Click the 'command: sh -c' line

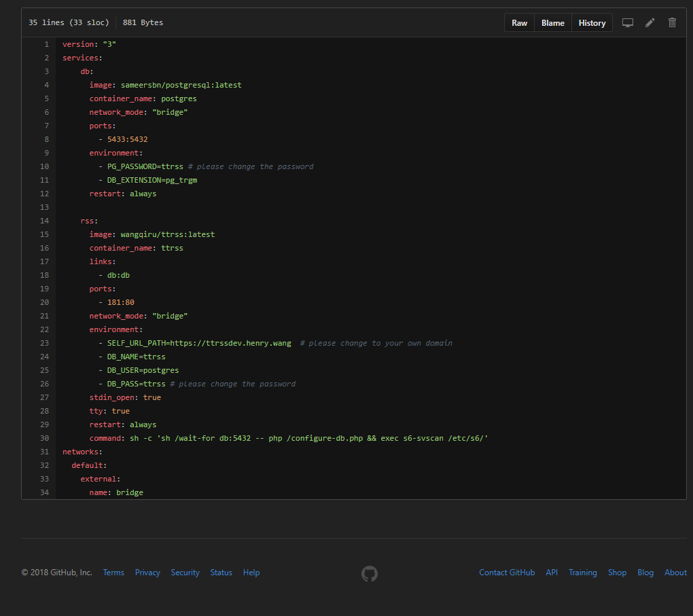289,438
